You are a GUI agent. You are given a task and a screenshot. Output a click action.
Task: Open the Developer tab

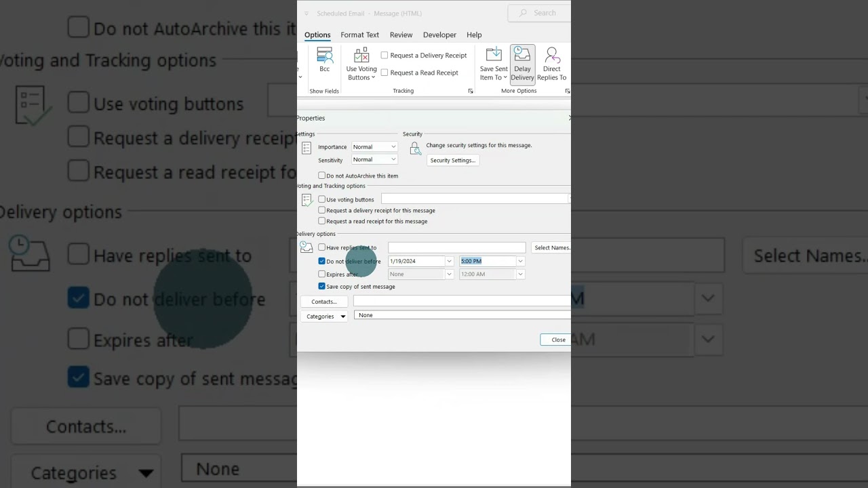pyautogui.click(x=439, y=35)
